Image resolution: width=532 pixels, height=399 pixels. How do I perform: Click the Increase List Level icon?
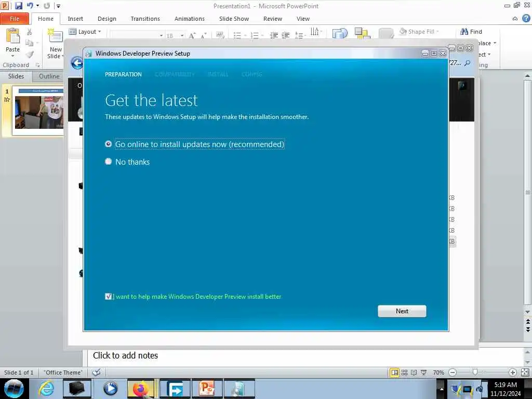pos(286,35)
